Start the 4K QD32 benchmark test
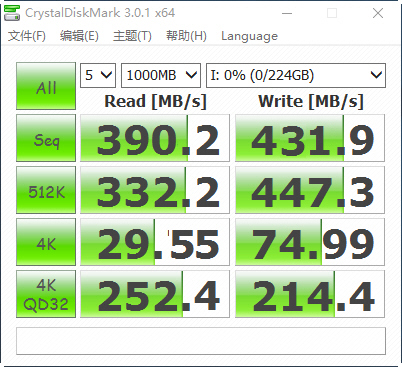 pos(46,294)
